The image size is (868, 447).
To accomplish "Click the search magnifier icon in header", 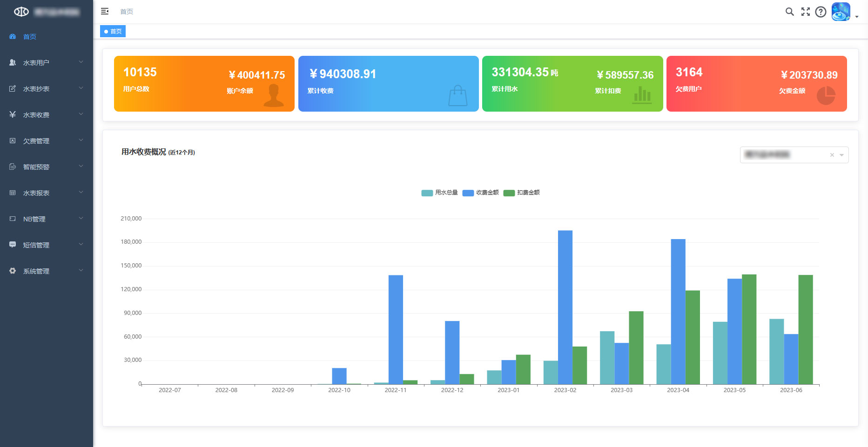I will [x=789, y=12].
